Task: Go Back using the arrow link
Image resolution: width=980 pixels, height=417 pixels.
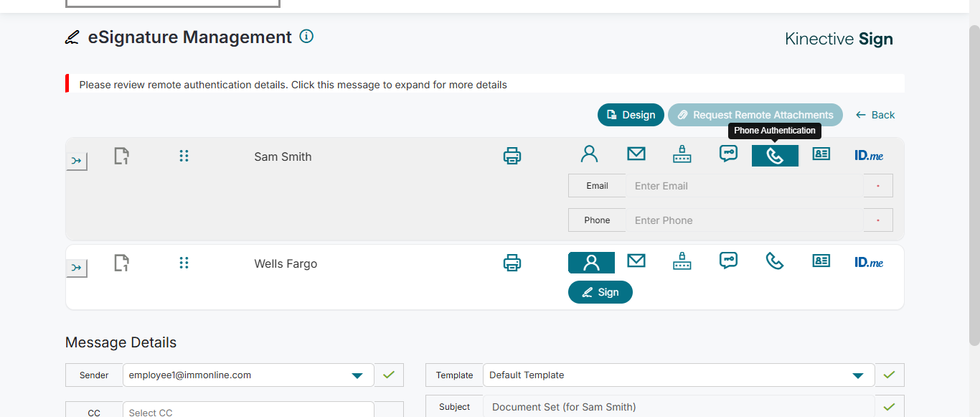Action: tap(875, 115)
